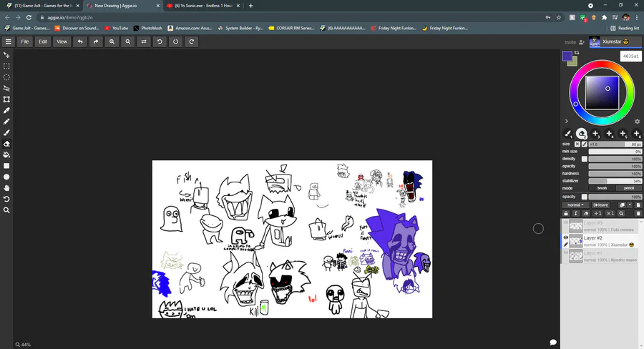
Task: Select the transform tool
Action: pyautogui.click(x=6, y=99)
